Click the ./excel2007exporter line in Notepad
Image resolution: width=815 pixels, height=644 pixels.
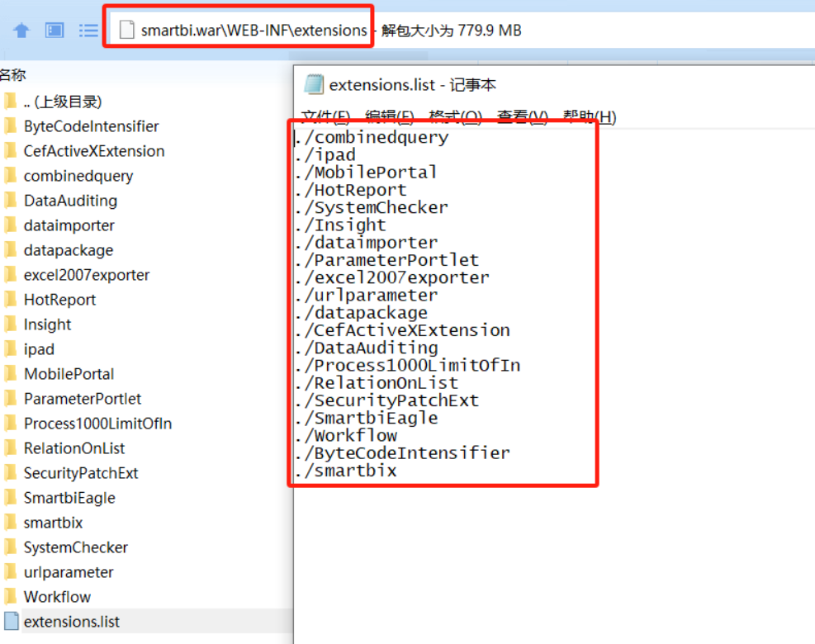[392, 277]
